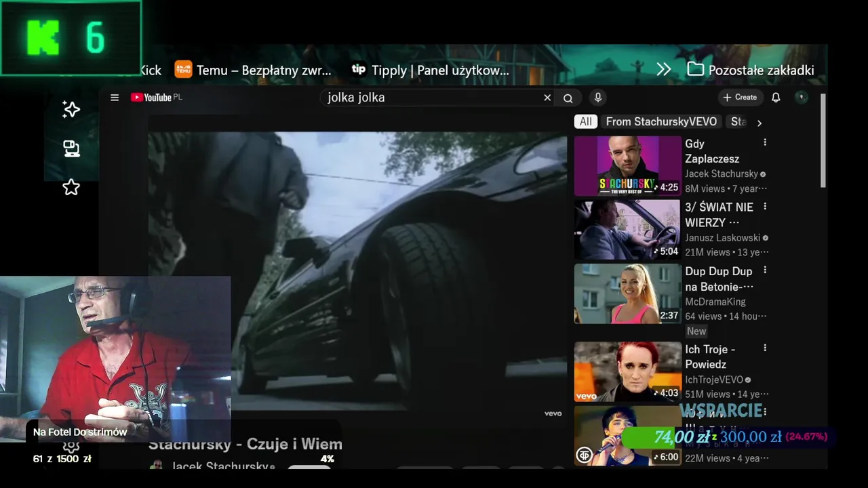Click the title Ich Troje - Powiedz
The width and height of the screenshot is (868, 488).
coord(710,357)
